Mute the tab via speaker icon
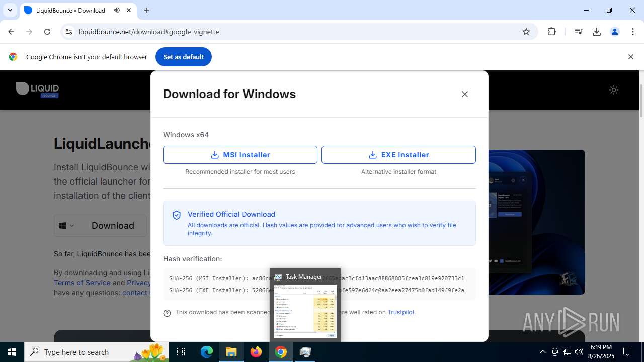 117,10
